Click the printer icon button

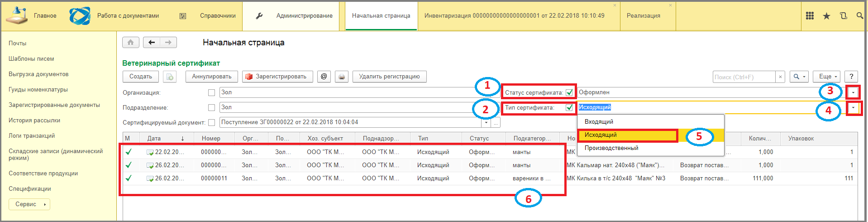(x=342, y=77)
